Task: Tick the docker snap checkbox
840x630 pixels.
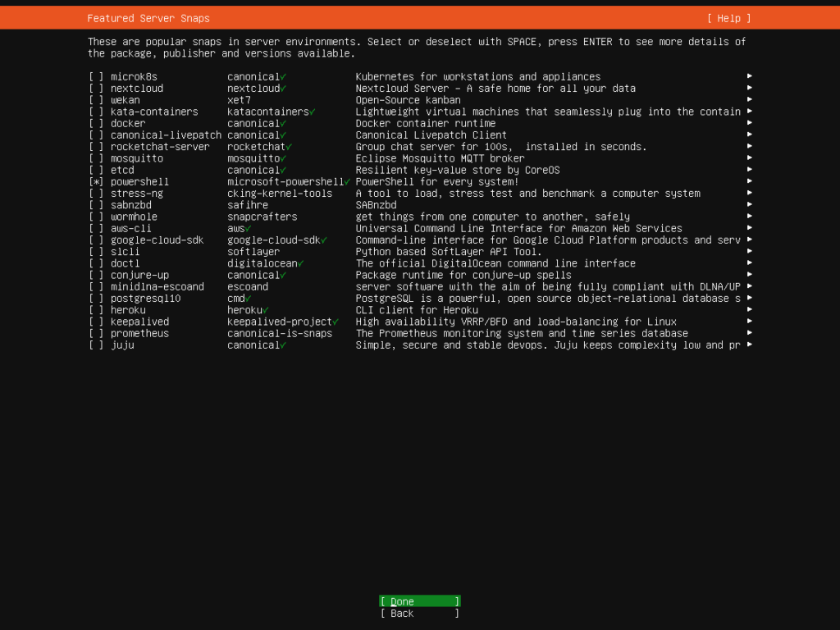Action: [97, 123]
